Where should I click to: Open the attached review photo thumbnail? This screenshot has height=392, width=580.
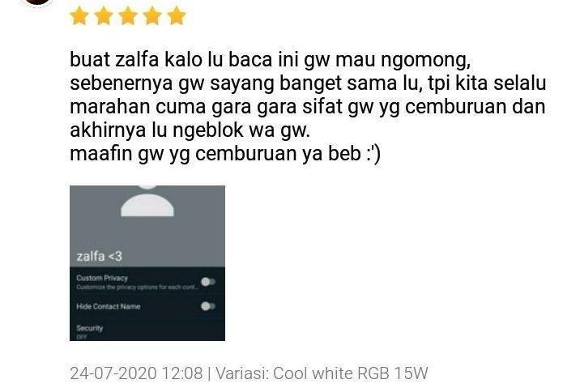pyautogui.click(x=147, y=263)
